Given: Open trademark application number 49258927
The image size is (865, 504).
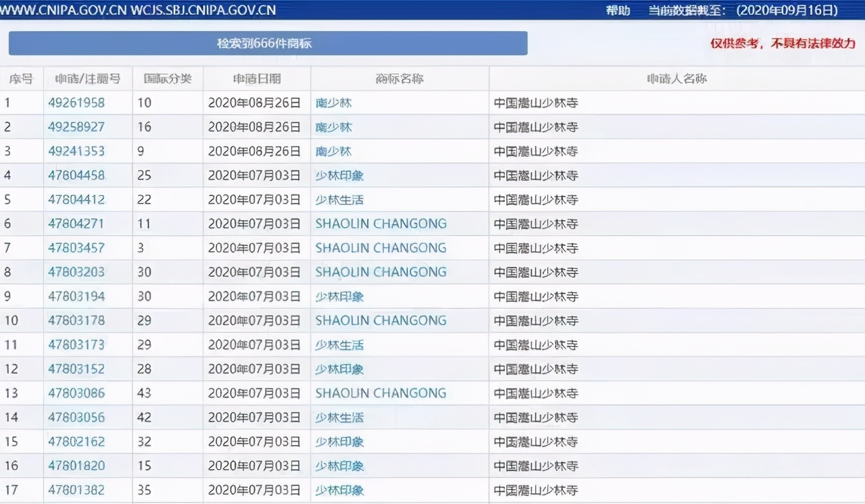Looking at the screenshot, I should pyautogui.click(x=76, y=127).
